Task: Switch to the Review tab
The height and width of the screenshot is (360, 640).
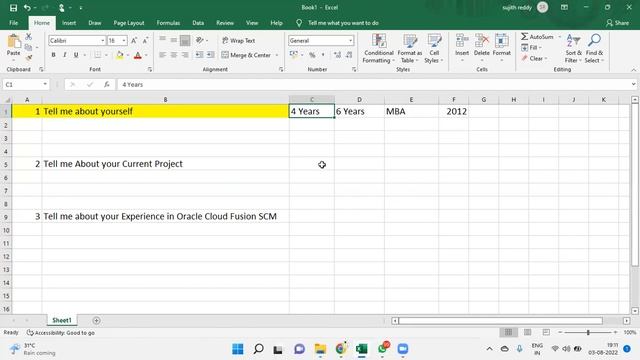Action: pos(225,23)
